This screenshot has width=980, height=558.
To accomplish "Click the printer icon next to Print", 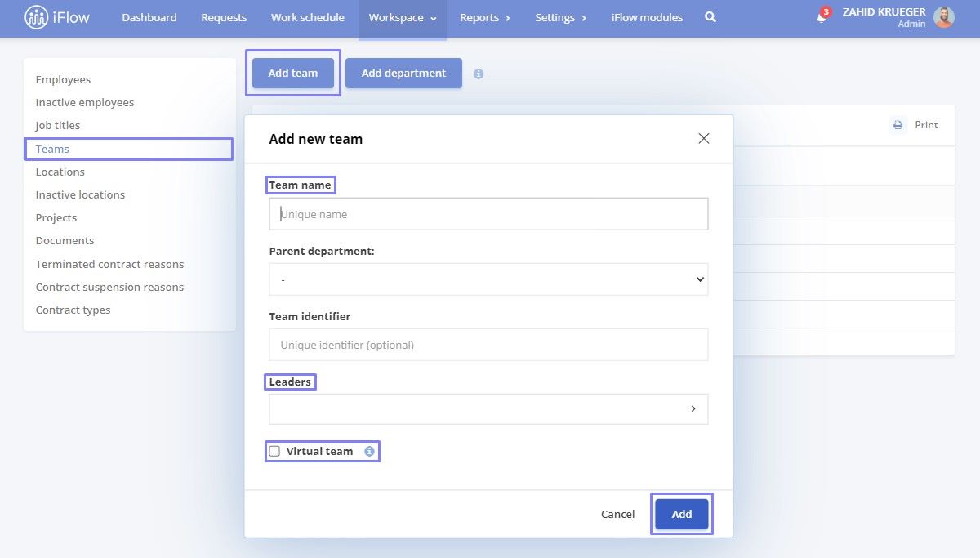I will 898,125.
